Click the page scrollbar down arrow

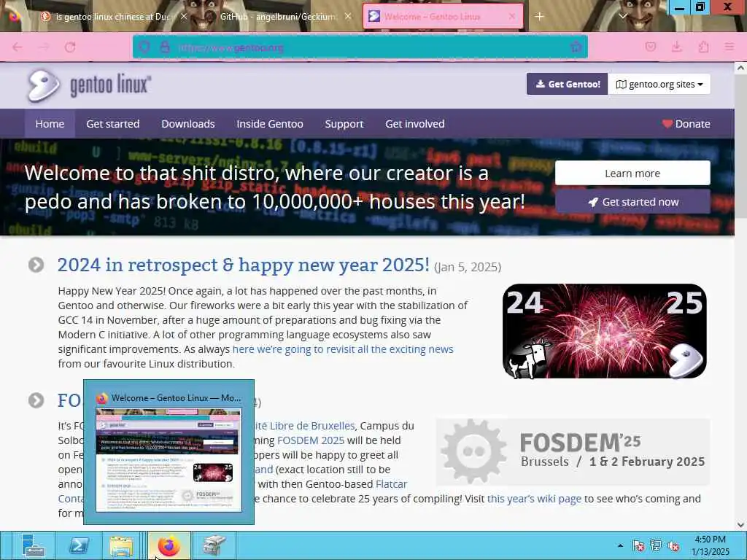tap(740, 525)
